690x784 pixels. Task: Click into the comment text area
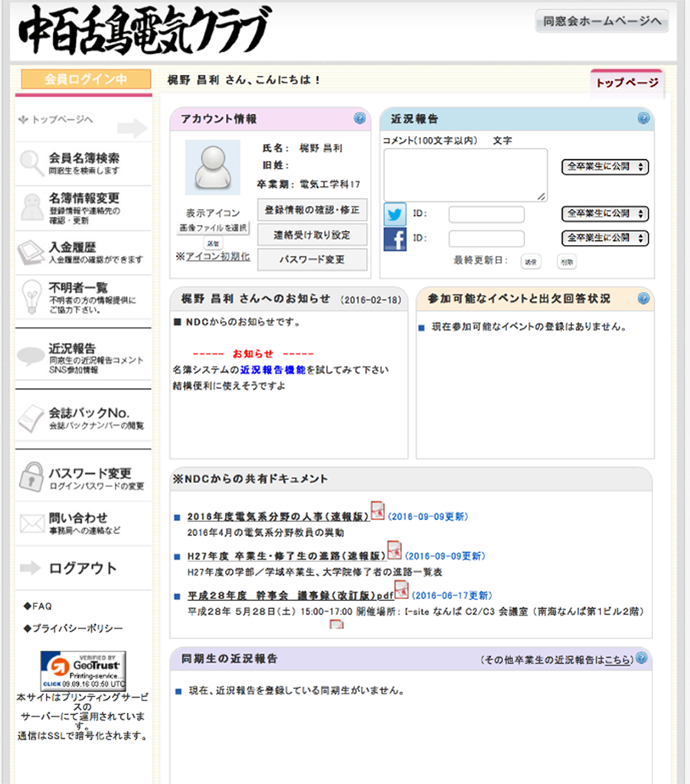(x=466, y=175)
